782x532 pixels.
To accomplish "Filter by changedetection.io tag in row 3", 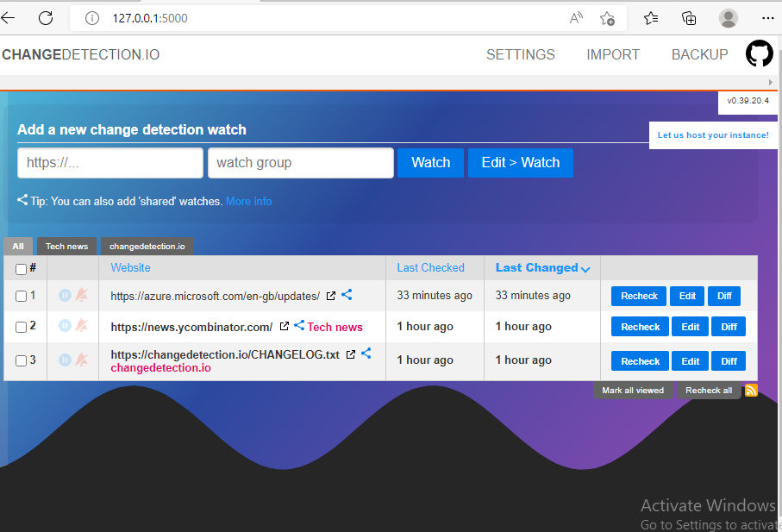I will tap(160, 368).
